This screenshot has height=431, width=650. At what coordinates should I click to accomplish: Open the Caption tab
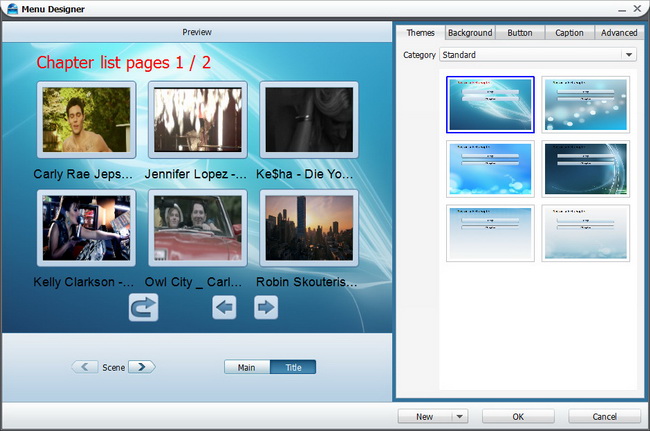pyautogui.click(x=569, y=33)
